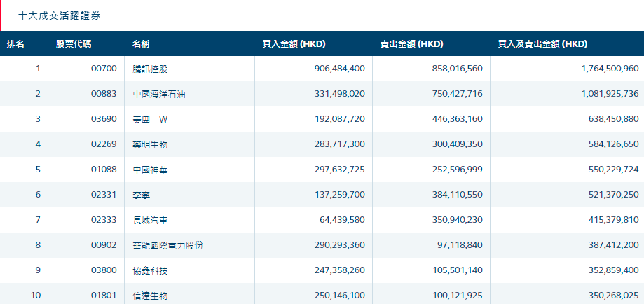Click sell amount 100,121,925

(x=458, y=296)
